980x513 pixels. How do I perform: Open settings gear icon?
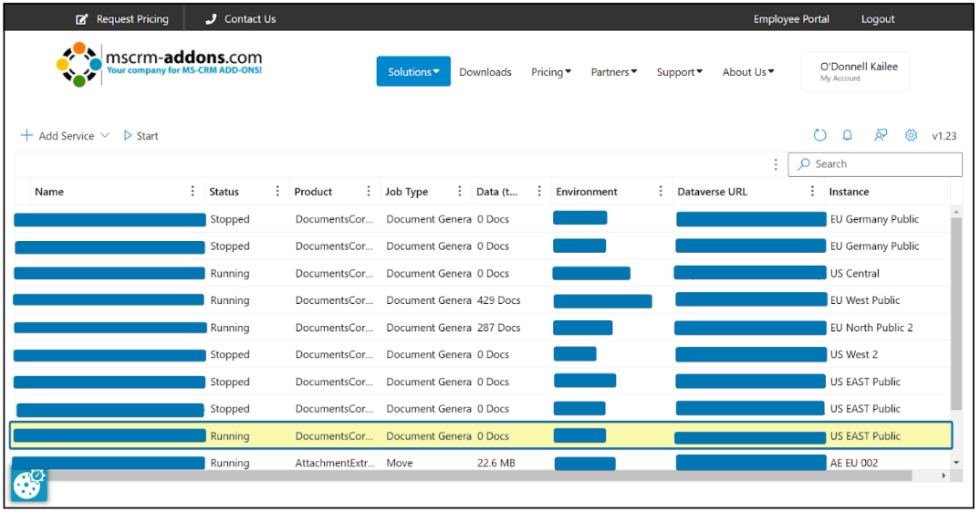pos(911,135)
